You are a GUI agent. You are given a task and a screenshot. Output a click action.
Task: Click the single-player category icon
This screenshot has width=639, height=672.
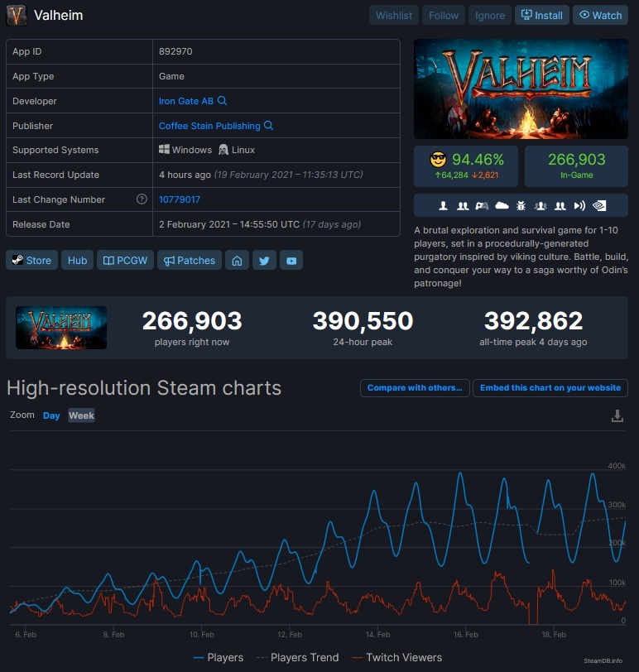pyautogui.click(x=443, y=206)
